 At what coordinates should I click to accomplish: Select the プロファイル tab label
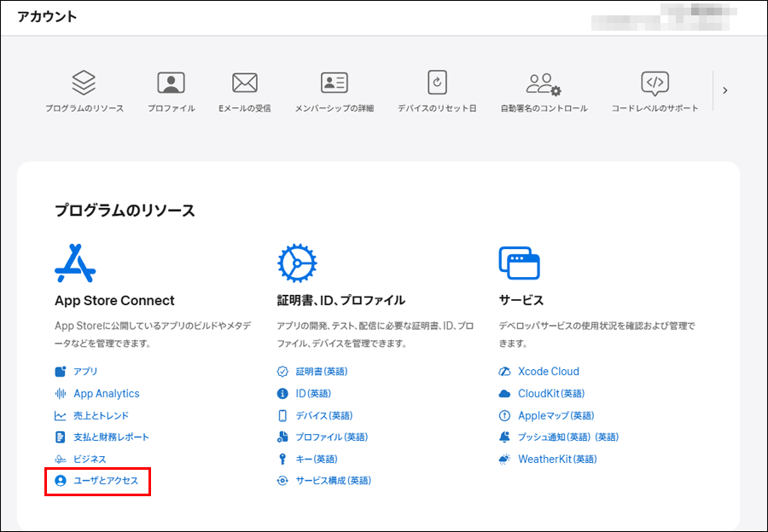[172, 108]
